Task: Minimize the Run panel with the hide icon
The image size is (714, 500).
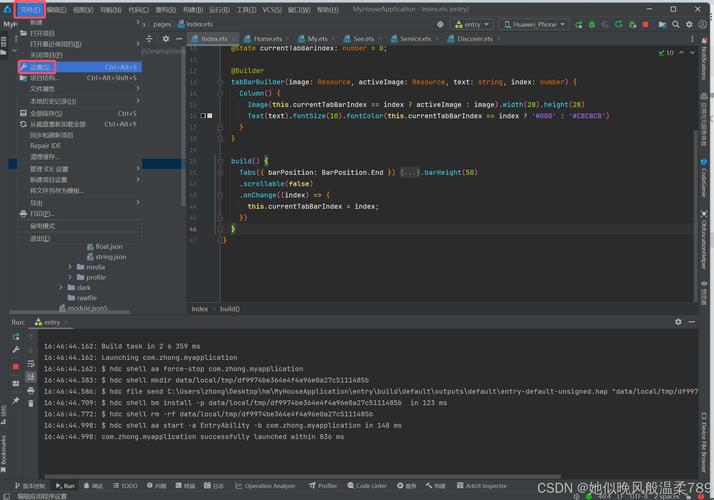Action: [x=692, y=322]
